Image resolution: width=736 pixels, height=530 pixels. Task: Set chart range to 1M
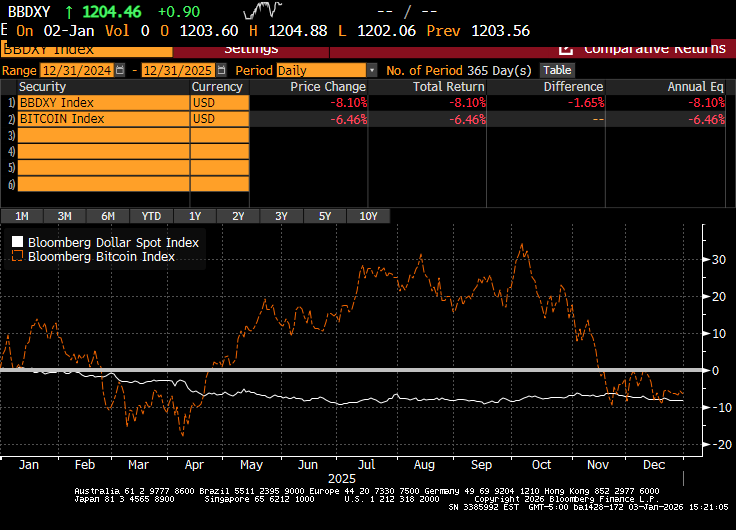pyautogui.click(x=21, y=216)
